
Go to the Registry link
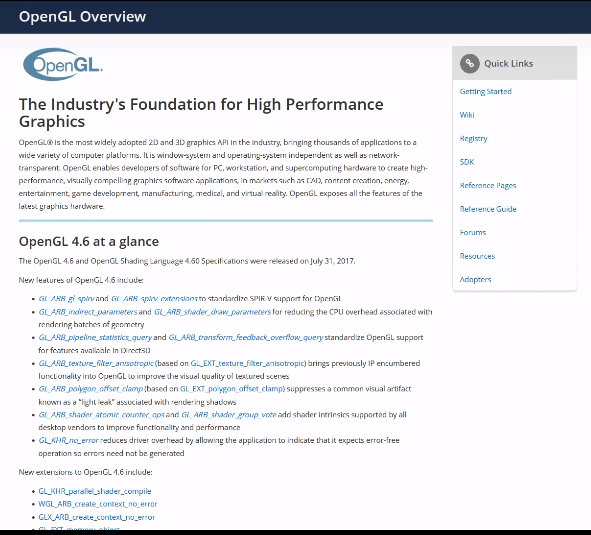[x=473, y=138]
